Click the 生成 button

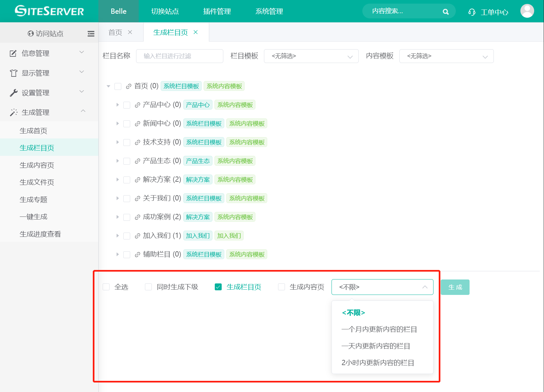[x=455, y=287]
